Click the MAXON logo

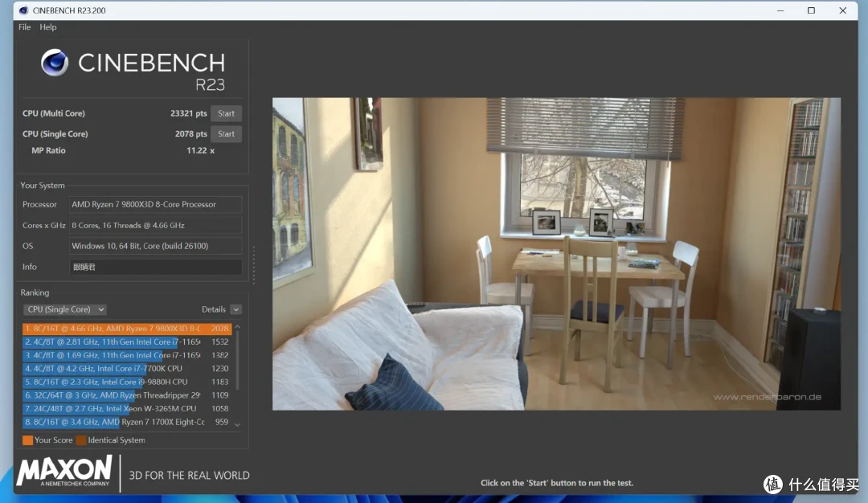pos(64,472)
